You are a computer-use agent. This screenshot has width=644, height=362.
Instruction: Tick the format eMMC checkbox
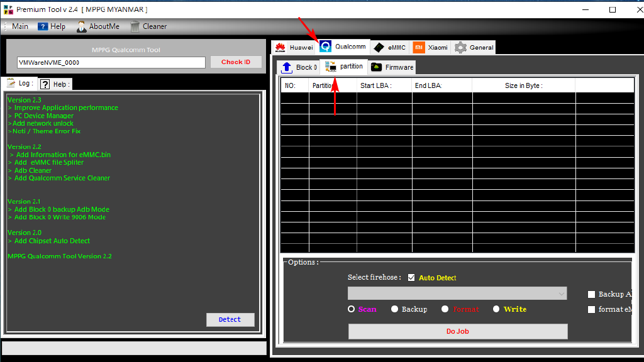tap(591, 309)
